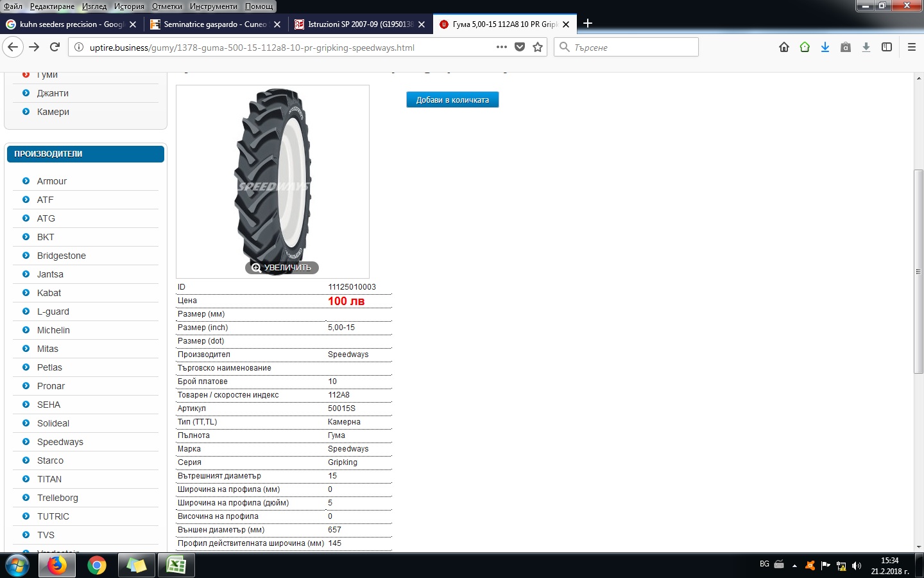Open Windows Start menu

[x=17, y=565]
